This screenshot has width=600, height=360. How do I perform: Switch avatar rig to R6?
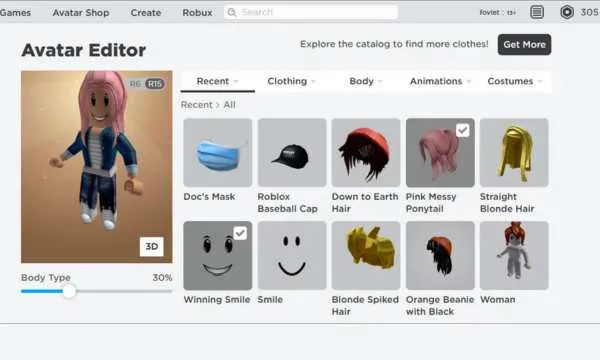coord(135,84)
